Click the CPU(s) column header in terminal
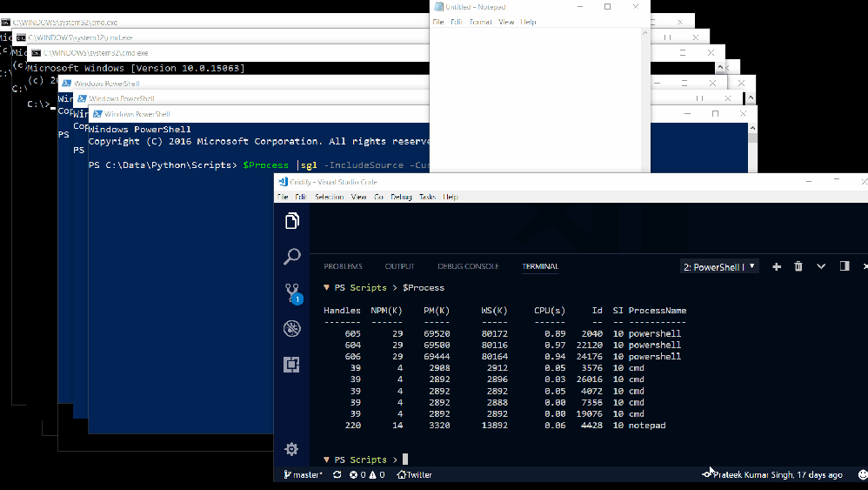The width and height of the screenshot is (868, 490). point(550,311)
